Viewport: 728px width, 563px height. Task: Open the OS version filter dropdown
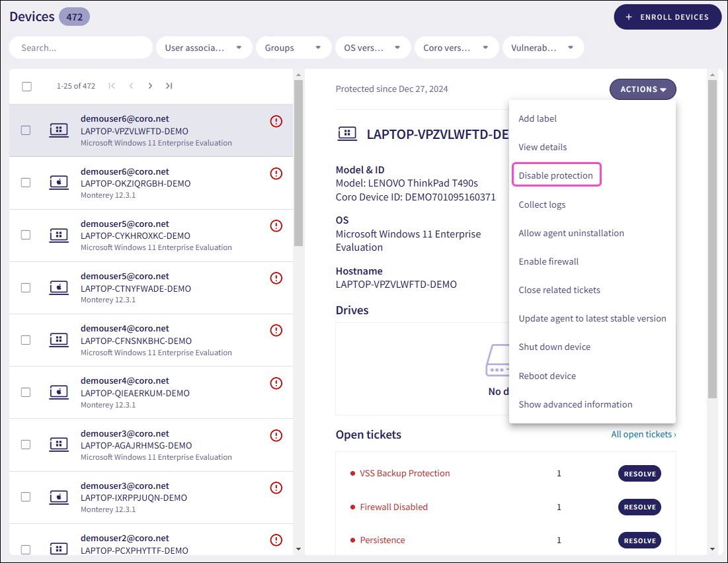tap(373, 48)
